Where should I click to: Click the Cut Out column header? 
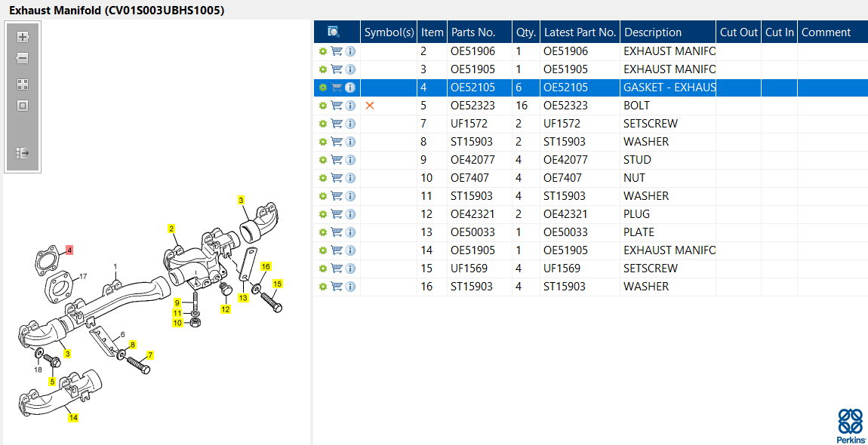point(738,32)
